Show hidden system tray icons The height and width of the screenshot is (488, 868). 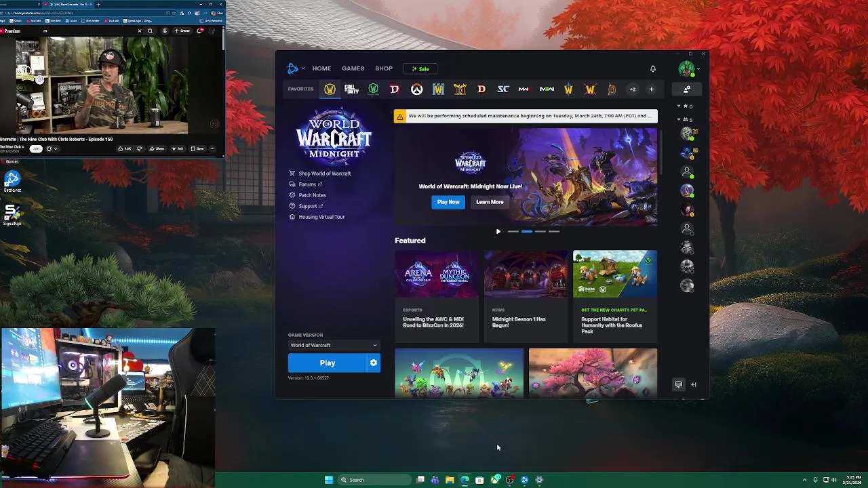(804, 480)
